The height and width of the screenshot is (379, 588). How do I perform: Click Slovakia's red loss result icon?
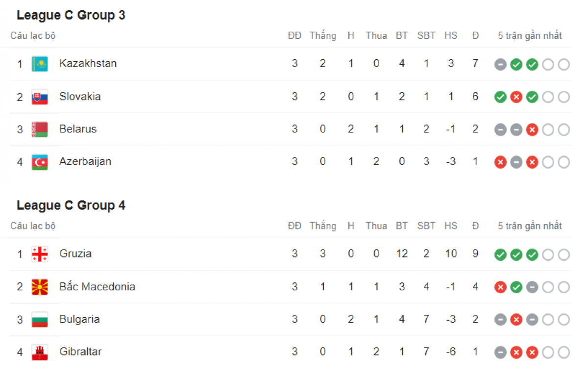[x=516, y=97]
